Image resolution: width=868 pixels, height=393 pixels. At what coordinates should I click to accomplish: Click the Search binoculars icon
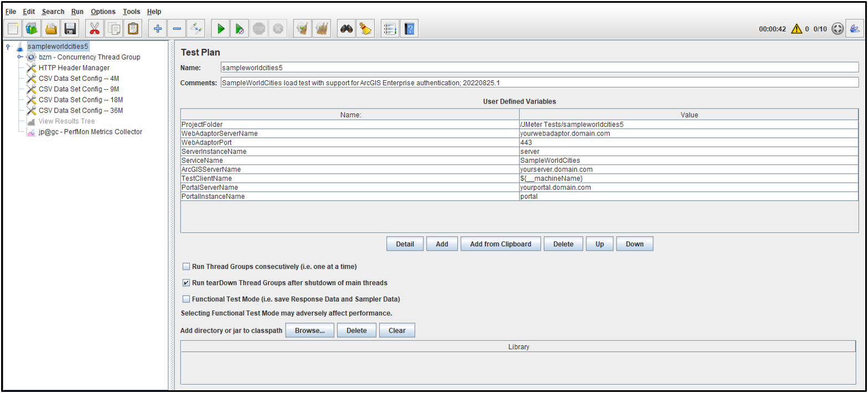[347, 28]
